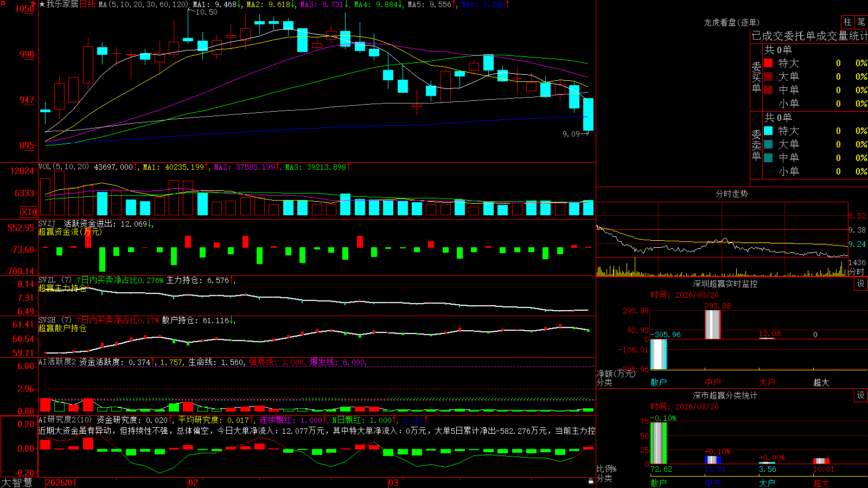Switch 龙虎看盘 to 柱 bar view

point(847,22)
